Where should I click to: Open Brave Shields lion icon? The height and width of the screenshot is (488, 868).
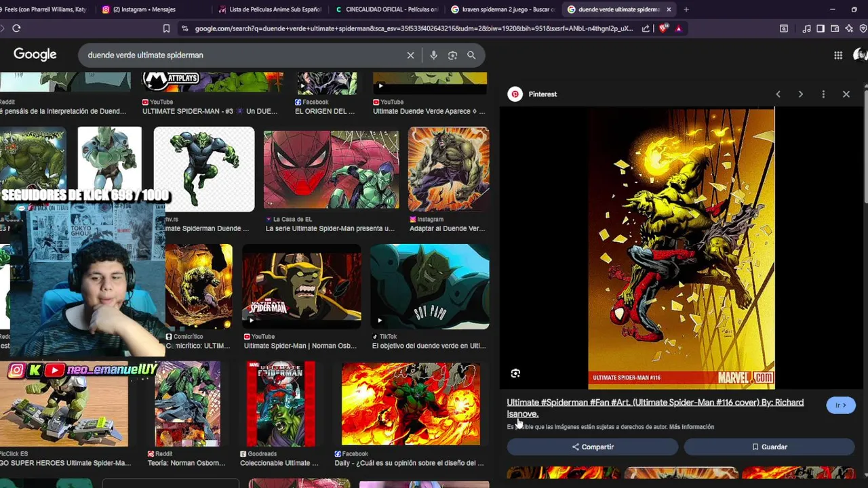(663, 28)
